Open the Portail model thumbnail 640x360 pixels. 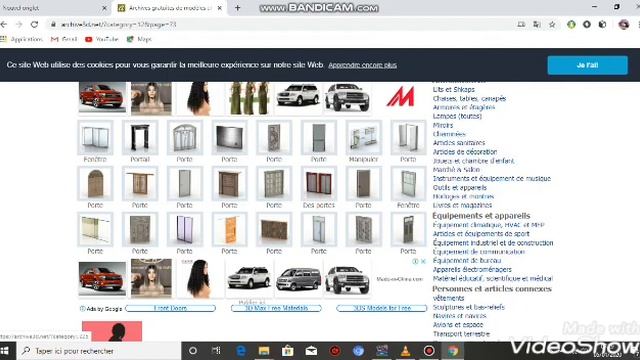point(140,138)
